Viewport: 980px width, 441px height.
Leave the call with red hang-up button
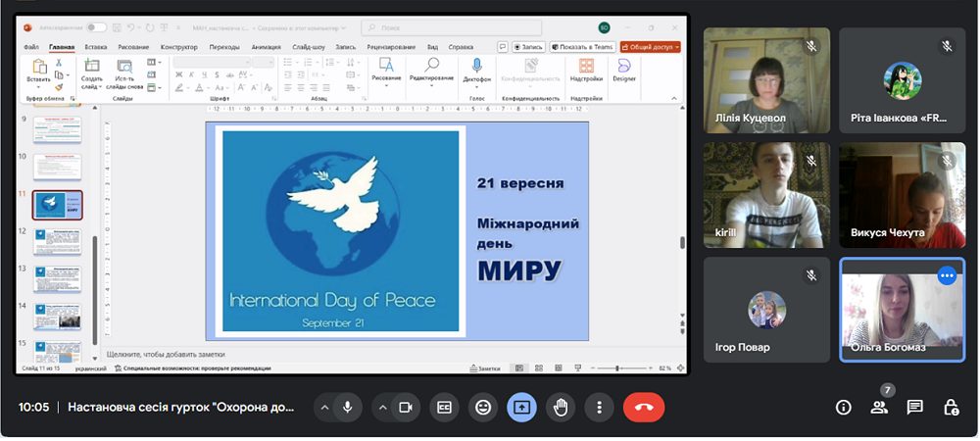click(x=644, y=408)
